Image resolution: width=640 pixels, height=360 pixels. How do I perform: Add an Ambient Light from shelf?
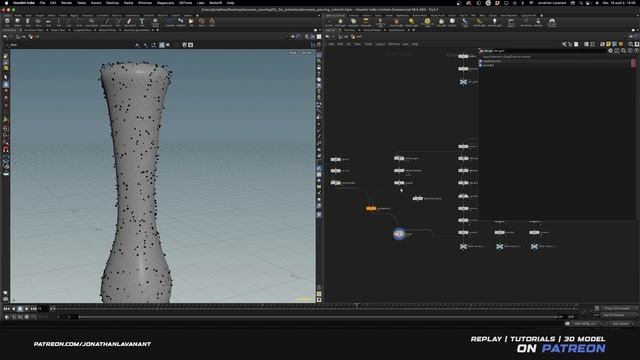494,22
